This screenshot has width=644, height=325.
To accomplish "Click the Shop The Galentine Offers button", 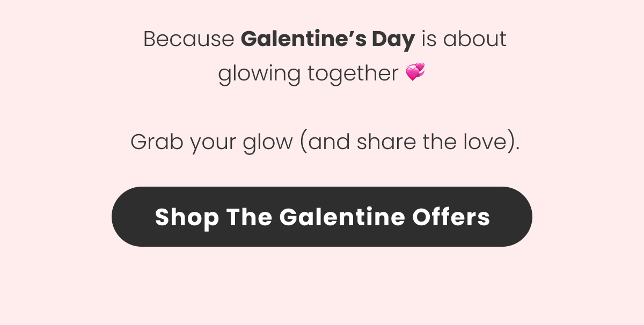I will (x=322, y=217).
